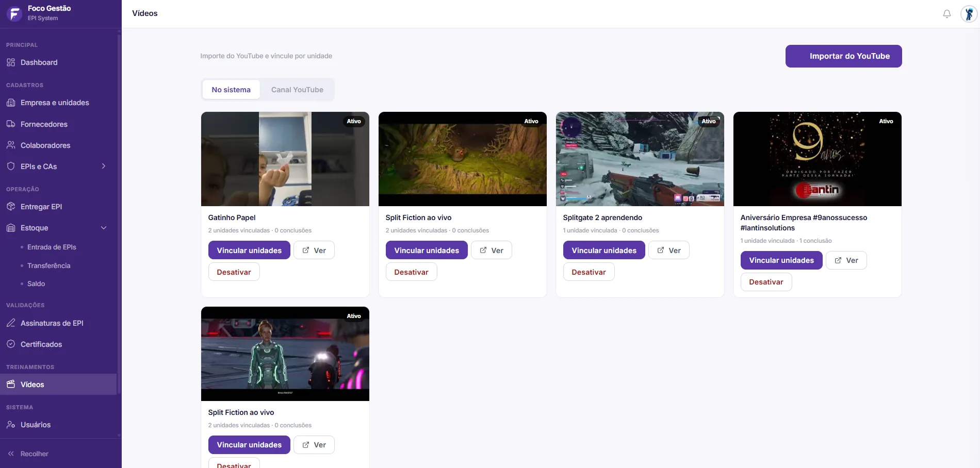The width and height of the screenshot is (980, 468).
Task: Click Vincular unidades for Aniversário Empresa
Action: click(x=781, y=260)
